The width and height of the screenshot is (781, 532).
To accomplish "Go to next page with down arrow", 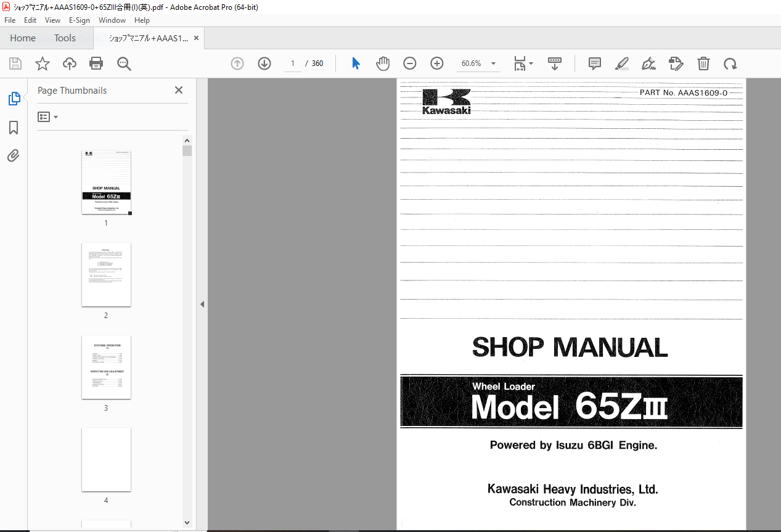I will pyautogui.click(x=264, y=63).
